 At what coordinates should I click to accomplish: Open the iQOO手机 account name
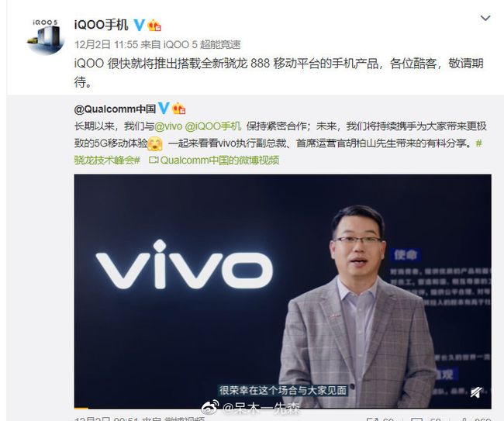[102, 25]
